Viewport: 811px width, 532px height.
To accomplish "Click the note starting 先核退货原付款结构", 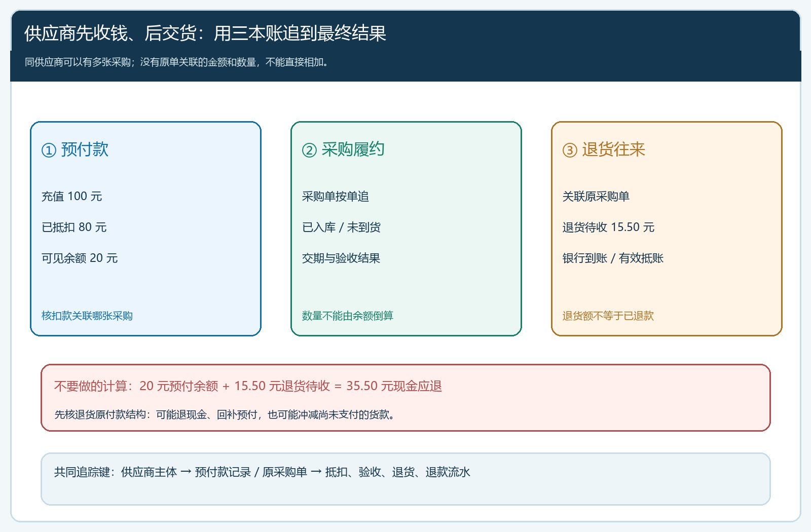I will point(226,415).
